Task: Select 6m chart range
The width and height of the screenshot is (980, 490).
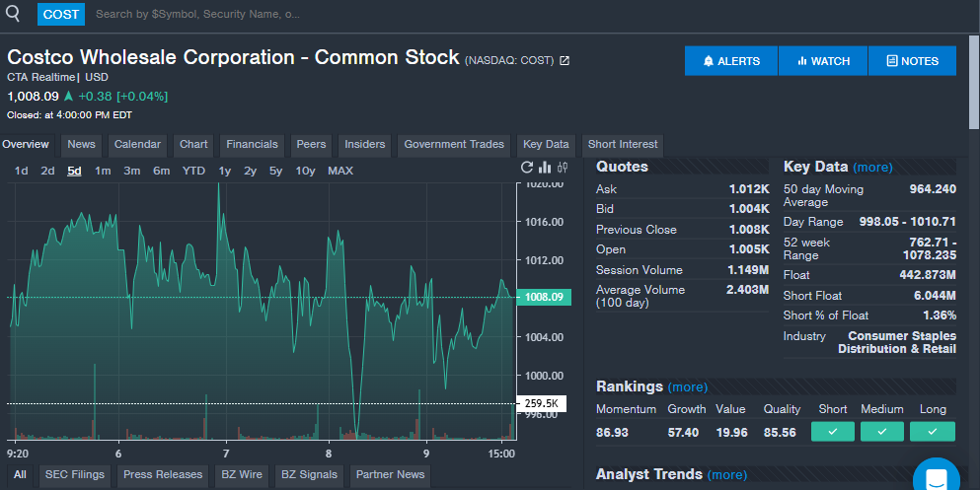Action: pyautogui.click(x=161, y=171)
